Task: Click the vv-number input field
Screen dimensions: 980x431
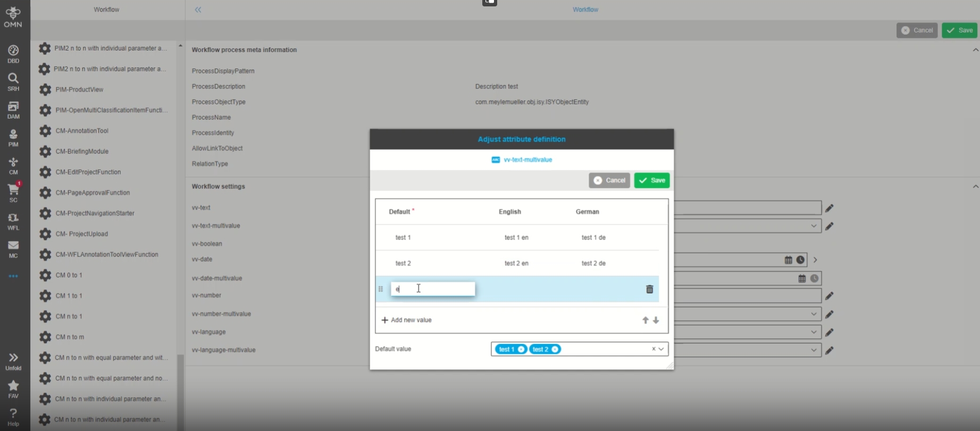Action: (748, 296)
